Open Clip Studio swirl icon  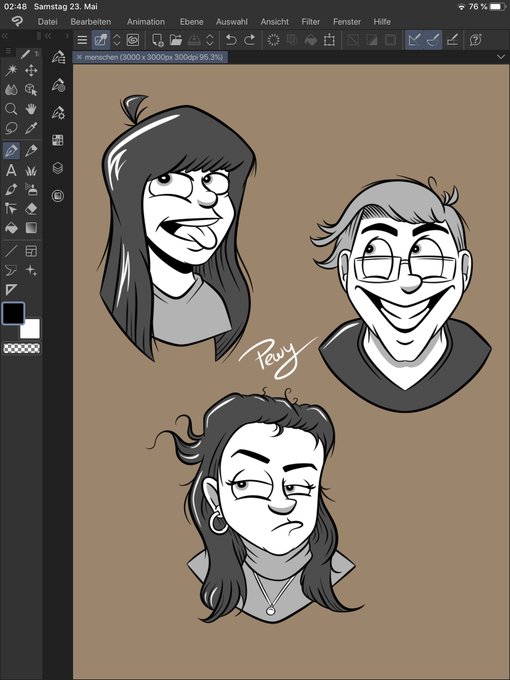(133, 40)
